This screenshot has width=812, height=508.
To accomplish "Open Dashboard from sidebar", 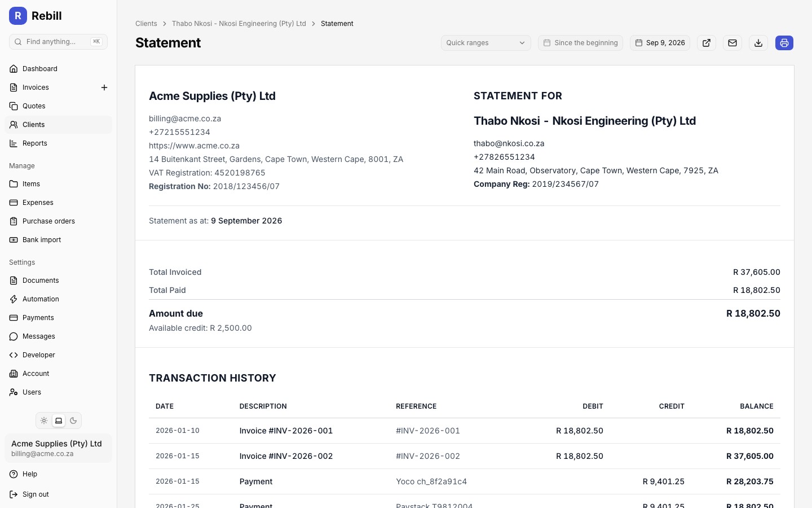I will 58,69.
